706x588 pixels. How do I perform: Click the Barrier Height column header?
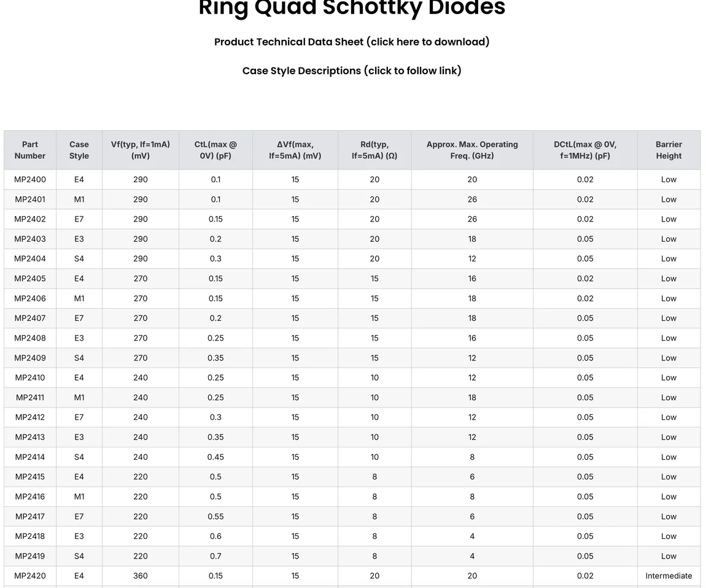(x=669, y=150)
